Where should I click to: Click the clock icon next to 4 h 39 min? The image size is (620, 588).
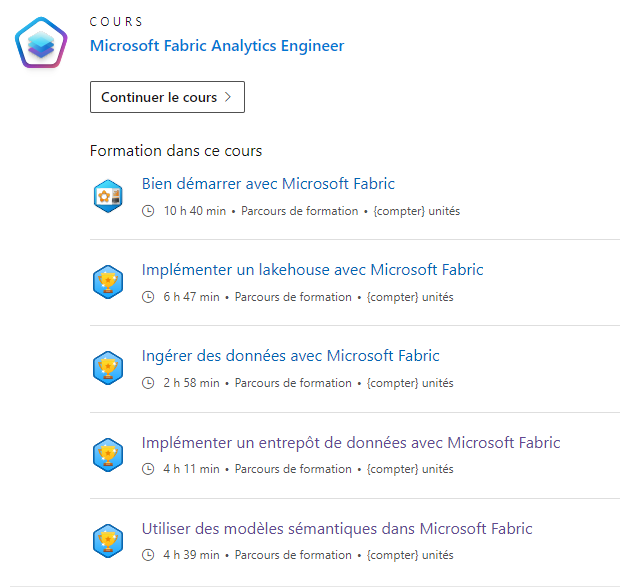(x=148, y=555)
